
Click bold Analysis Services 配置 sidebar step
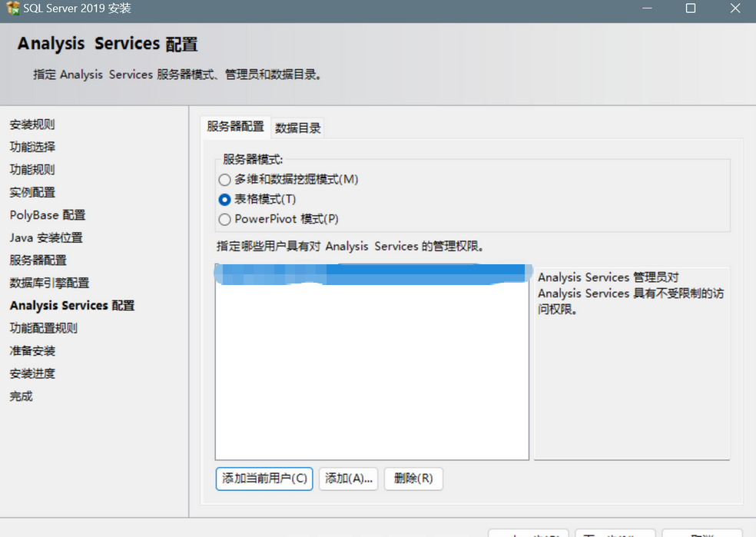pyautogui.click(x=72, y=306)
